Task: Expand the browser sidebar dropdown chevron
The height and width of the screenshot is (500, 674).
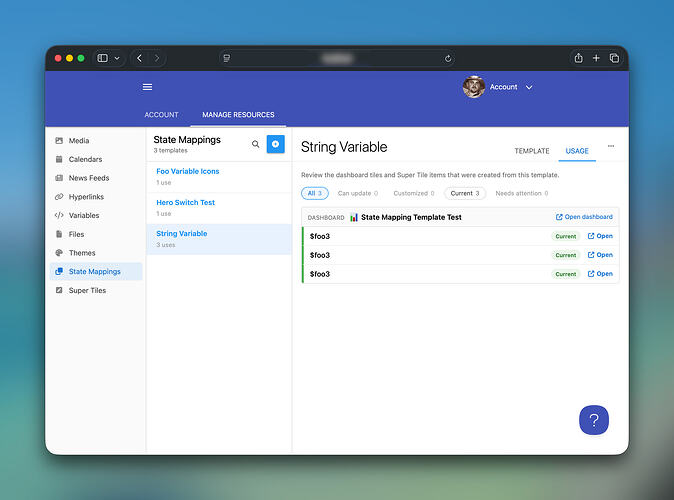Action: point(117,58)
